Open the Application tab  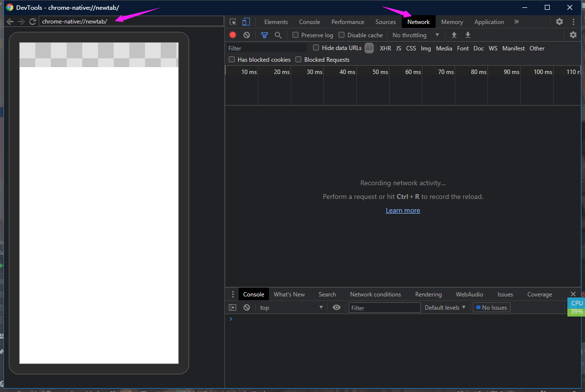(x=489, y=22)
